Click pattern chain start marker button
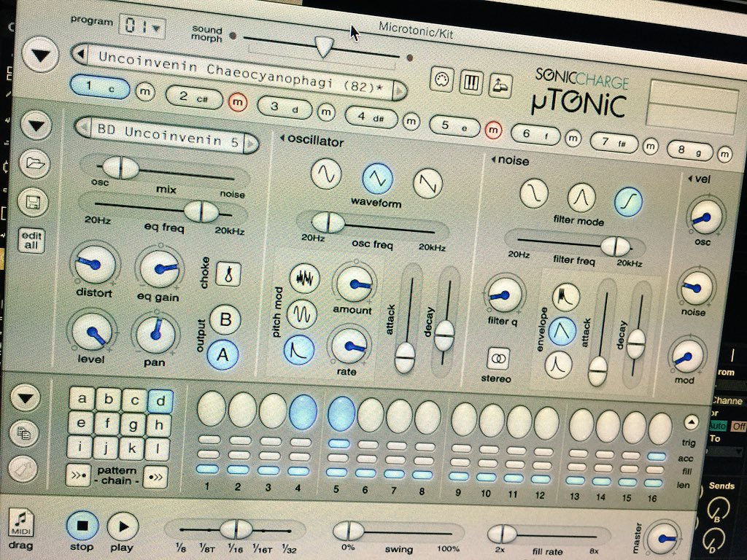Viewport: 747px width, 560px height. (77, 475)
